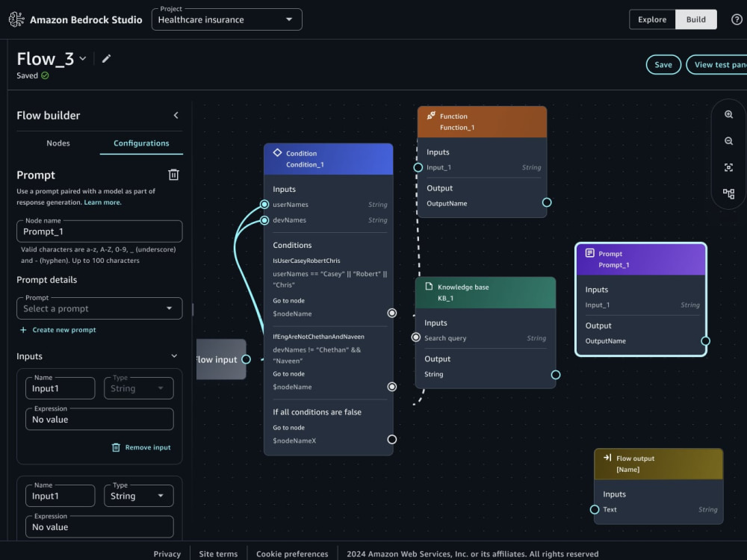Open the Nodes tab
747x560 pixels.
pos(58,143)
